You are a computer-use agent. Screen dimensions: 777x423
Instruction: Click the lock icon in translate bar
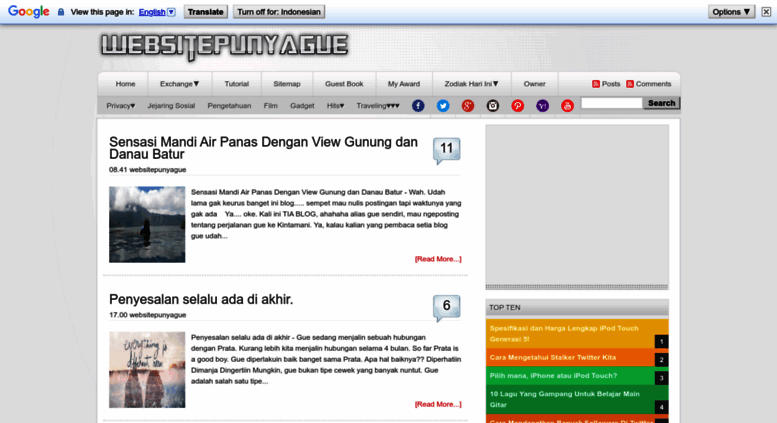click(61, 12)
